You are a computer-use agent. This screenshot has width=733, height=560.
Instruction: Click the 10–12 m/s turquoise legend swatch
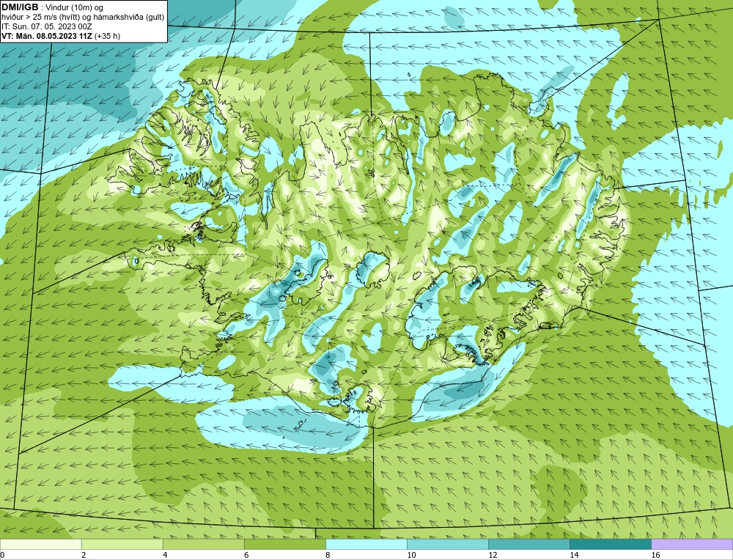click(447, 544)
